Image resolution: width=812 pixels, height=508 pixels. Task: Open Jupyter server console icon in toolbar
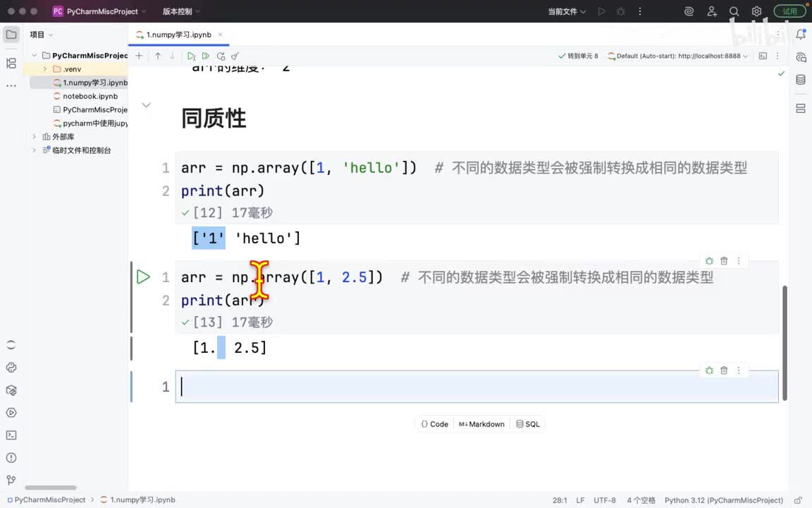(x=763, y=56)
